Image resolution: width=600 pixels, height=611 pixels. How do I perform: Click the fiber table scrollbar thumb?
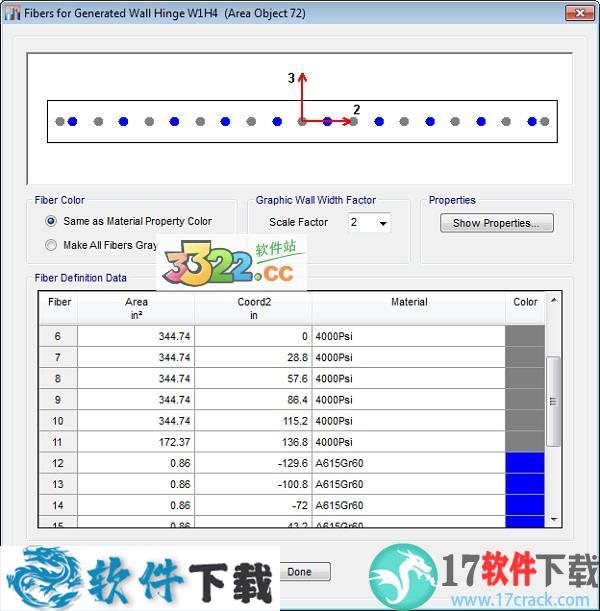pos(553,401)
